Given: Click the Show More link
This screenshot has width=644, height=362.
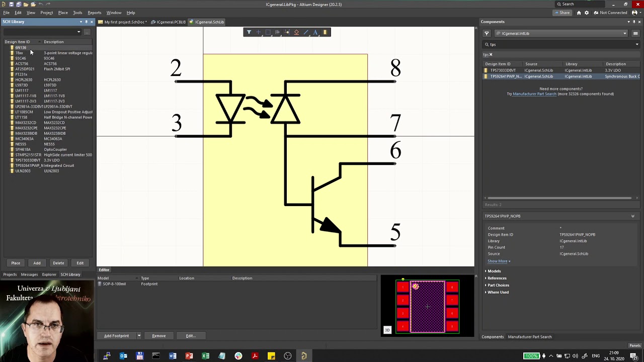Looking at the screenshot, I should click(499, 261).
